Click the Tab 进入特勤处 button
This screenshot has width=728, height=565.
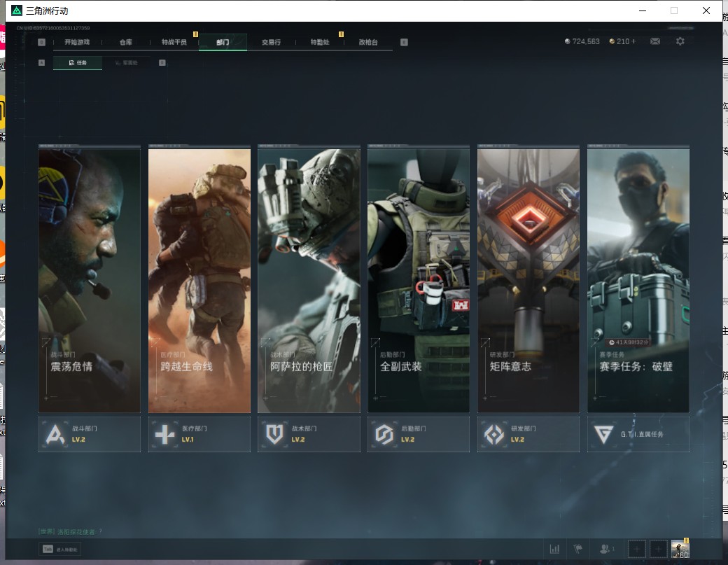click(x=60, y=549)
